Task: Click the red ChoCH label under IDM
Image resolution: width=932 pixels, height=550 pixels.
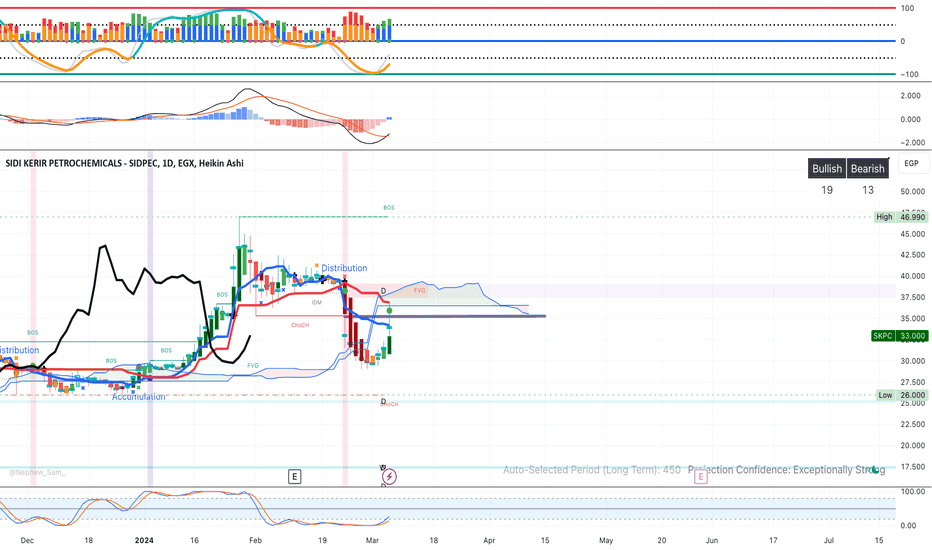Action: click(x=300, y=325)
